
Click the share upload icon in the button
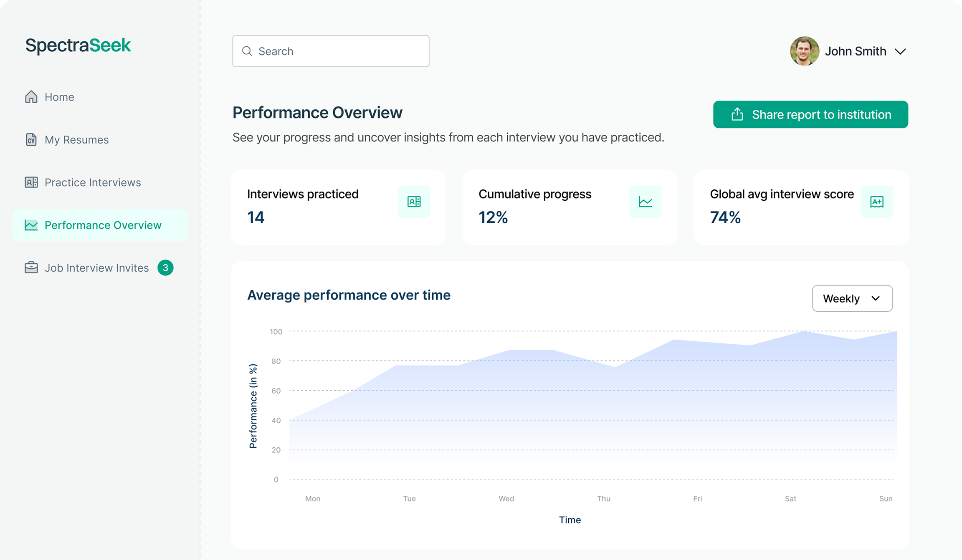(737, 114)
